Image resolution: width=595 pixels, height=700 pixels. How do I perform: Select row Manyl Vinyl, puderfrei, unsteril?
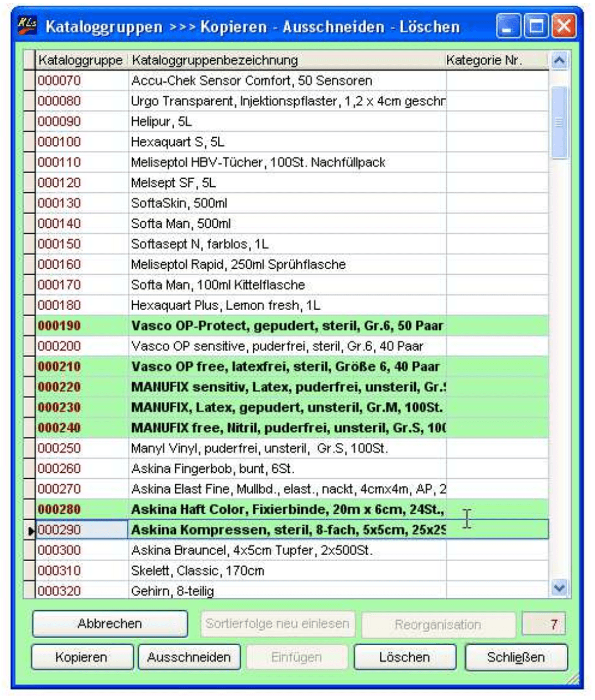286,449
